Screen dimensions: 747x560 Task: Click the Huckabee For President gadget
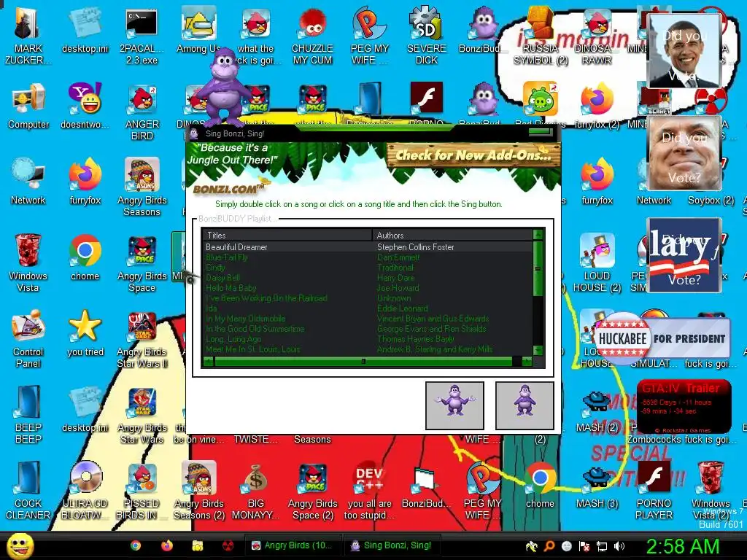pyautogui.click(x=662, y=338)
